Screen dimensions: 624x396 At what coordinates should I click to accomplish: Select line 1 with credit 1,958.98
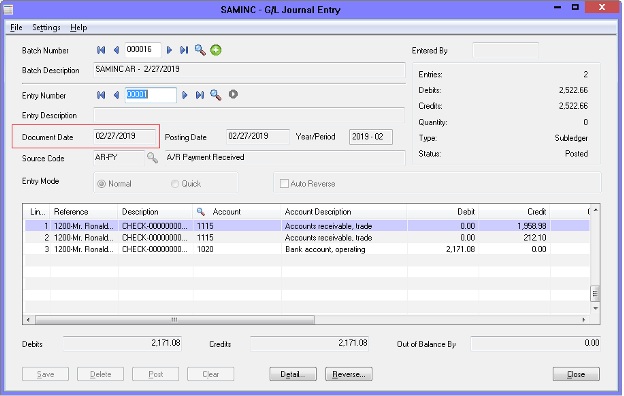coord(307,226)
